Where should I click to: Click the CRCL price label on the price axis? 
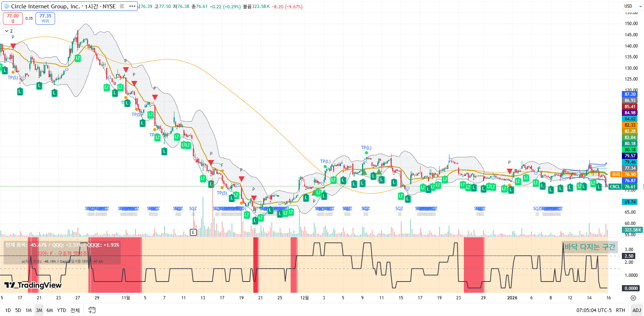[x=615, y=187]
